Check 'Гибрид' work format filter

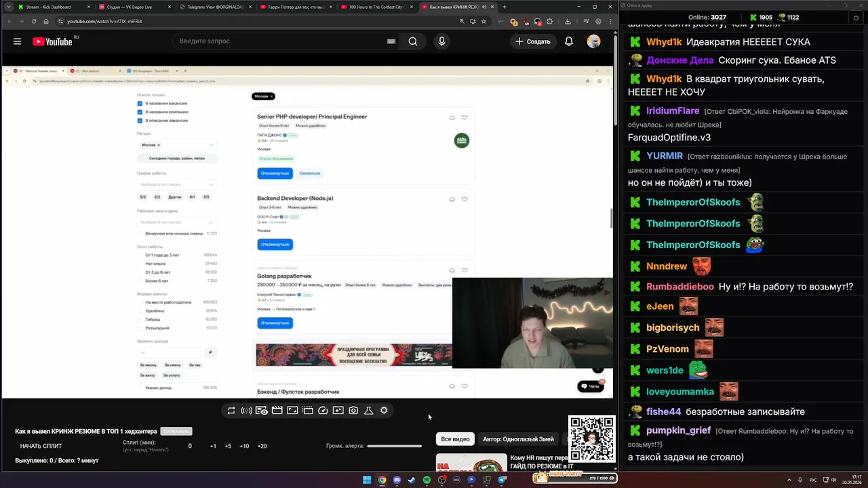click(x=140, y=319)
